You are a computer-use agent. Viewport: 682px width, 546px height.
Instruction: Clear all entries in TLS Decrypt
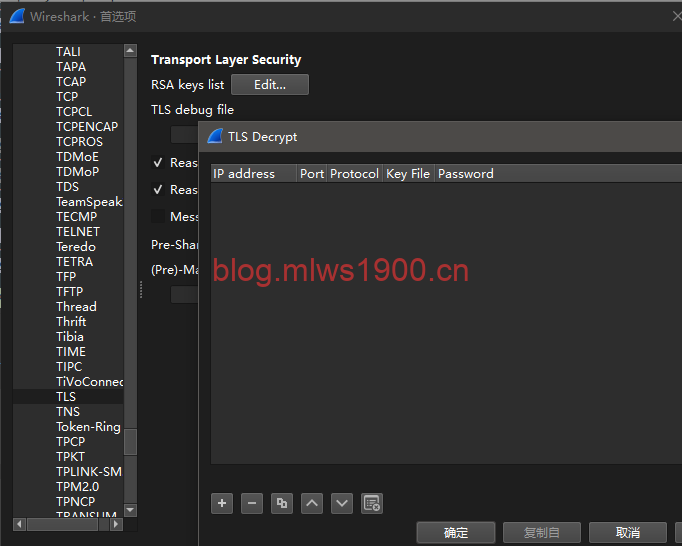[x=372, y=503]
